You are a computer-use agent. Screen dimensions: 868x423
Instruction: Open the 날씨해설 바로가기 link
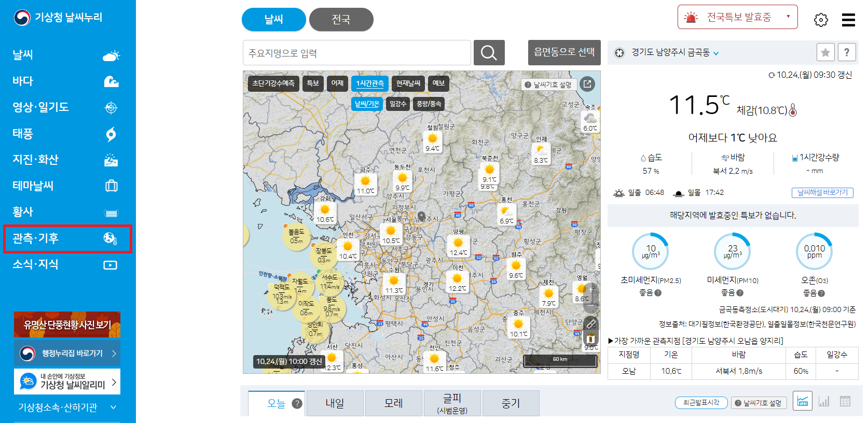[822, 193]
